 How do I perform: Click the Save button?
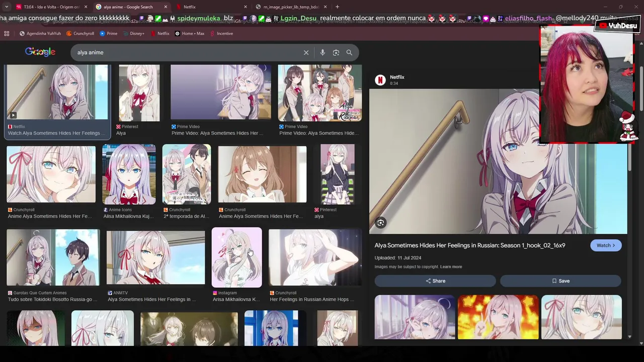[x=560, y=281]
